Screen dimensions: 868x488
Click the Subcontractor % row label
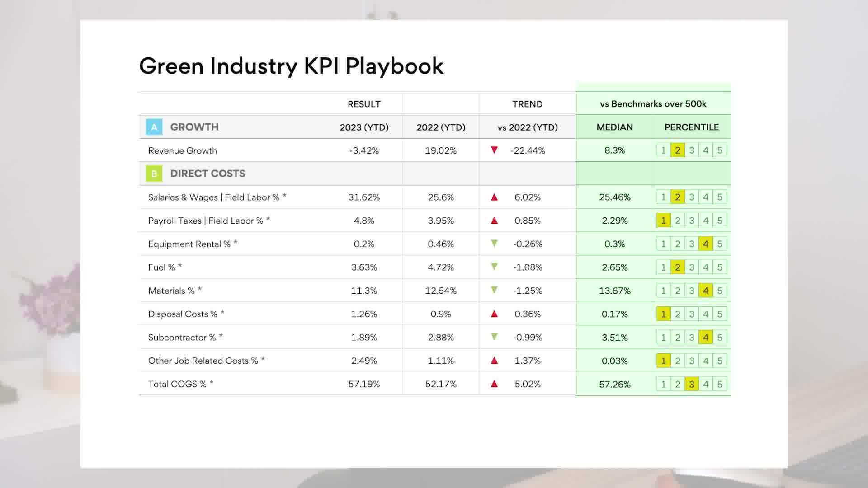[x=182, y=338]
